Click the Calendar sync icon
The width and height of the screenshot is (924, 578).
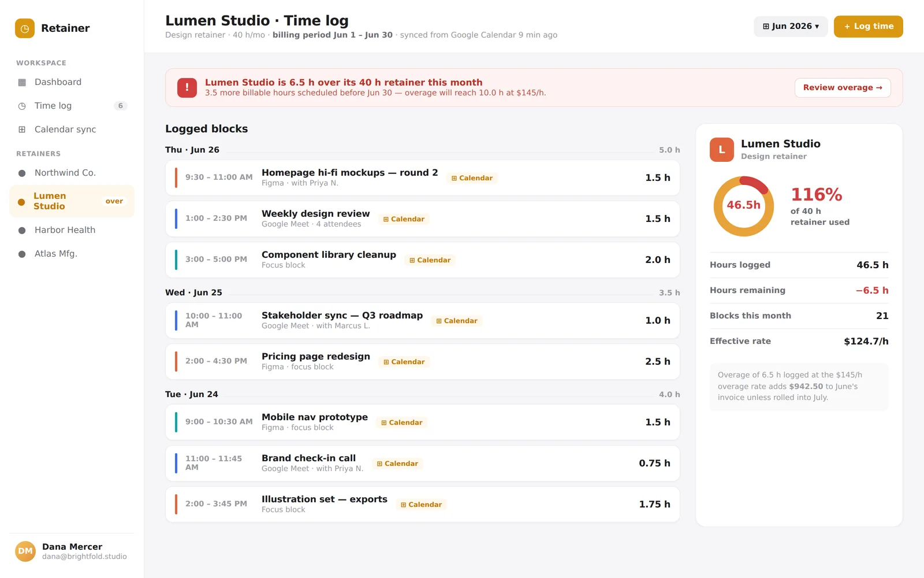tap(22, 129)
